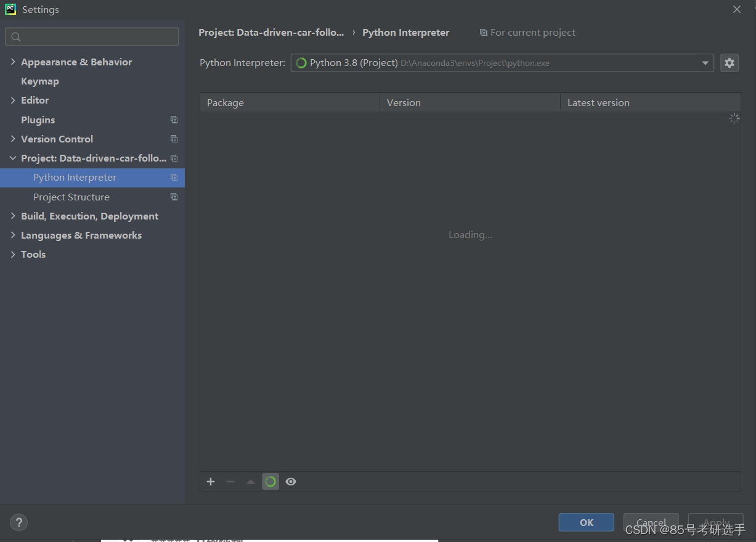Select Python Interpreter in the breadcrumb

pos(405,32)
